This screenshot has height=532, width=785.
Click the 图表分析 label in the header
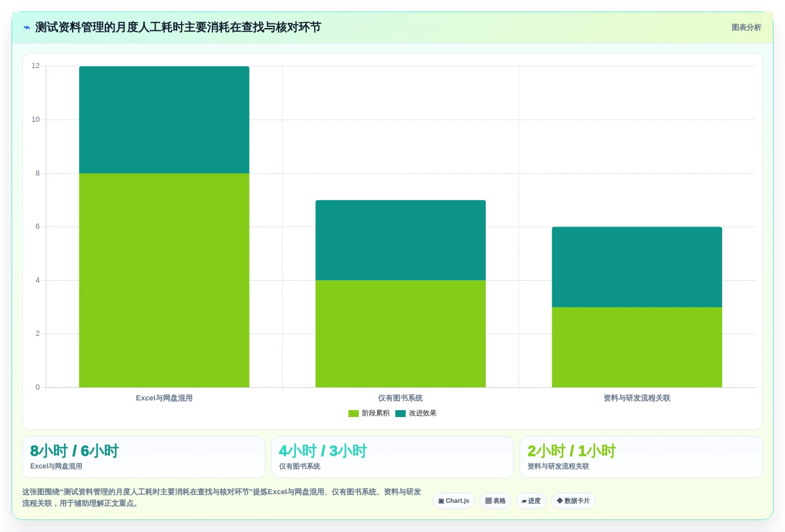[x=746, y=27]
